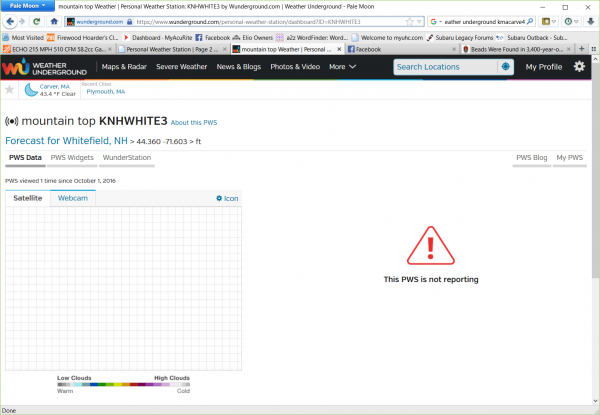Open the Dashboard - MyAcuRite bookmark
600x415 pixels.
(158, 37)
